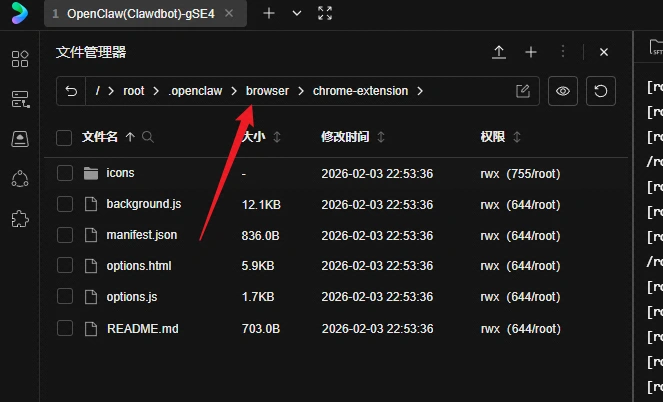This screenshot has width=663, height=402.
Task: Refresh the file list
Action: pos(599,91)
